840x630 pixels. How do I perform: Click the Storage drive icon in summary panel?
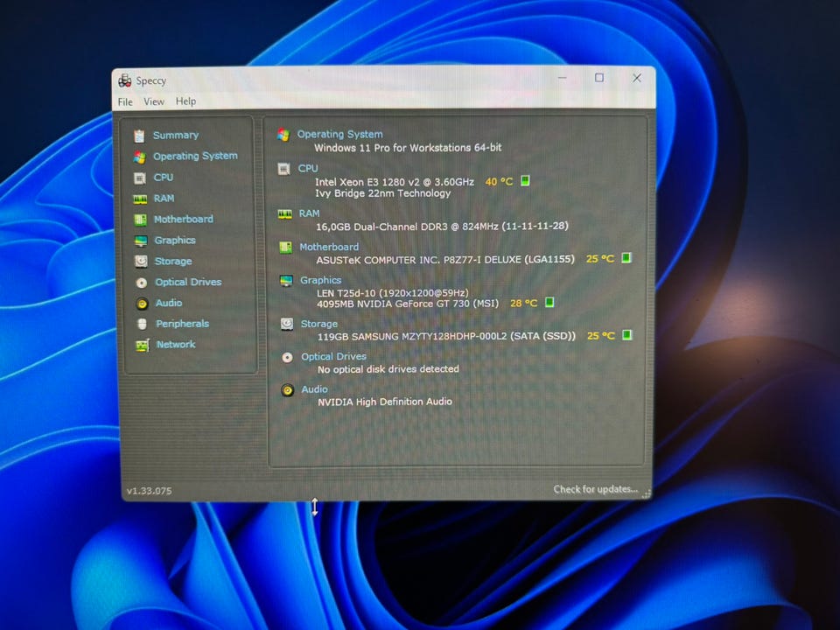287,324
